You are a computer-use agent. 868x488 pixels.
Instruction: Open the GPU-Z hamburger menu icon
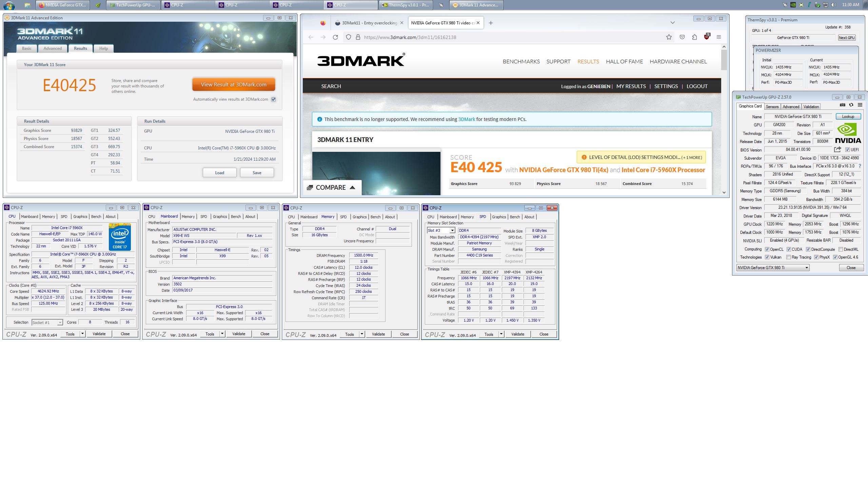(x=860, y=105)
